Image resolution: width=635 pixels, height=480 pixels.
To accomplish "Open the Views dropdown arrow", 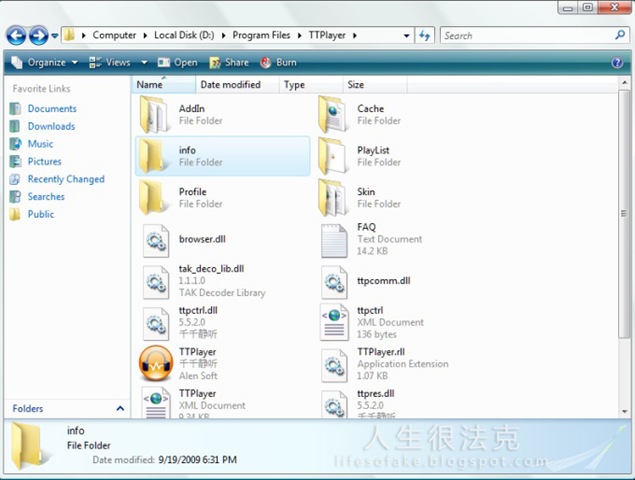I will pos(144,63).
